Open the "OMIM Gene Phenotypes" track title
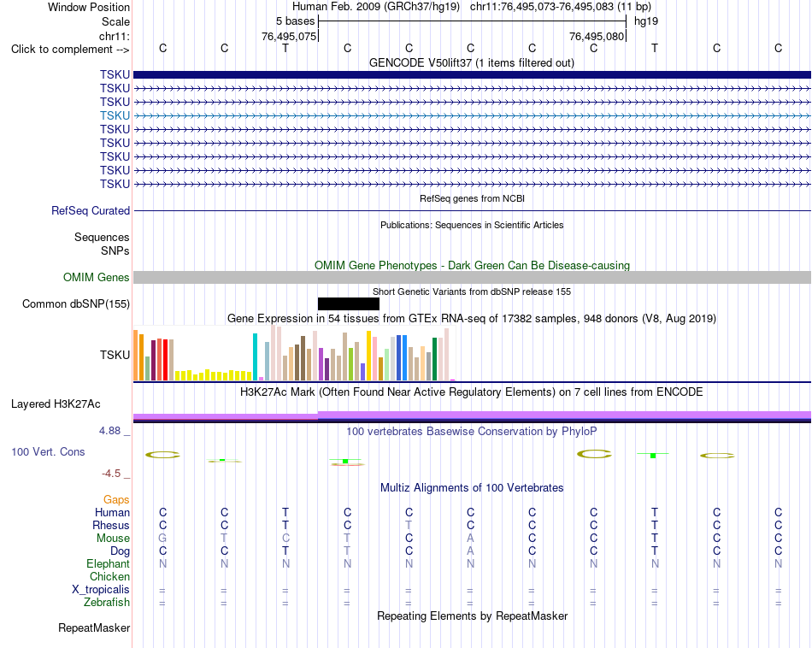The width and height of the screenshot is (812, 648). click(472, 265)
